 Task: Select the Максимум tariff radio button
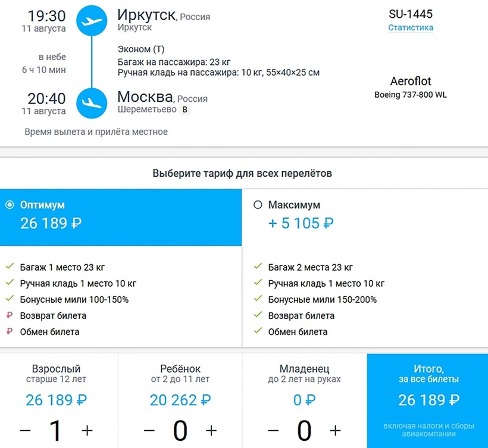(x=258, y=205)
